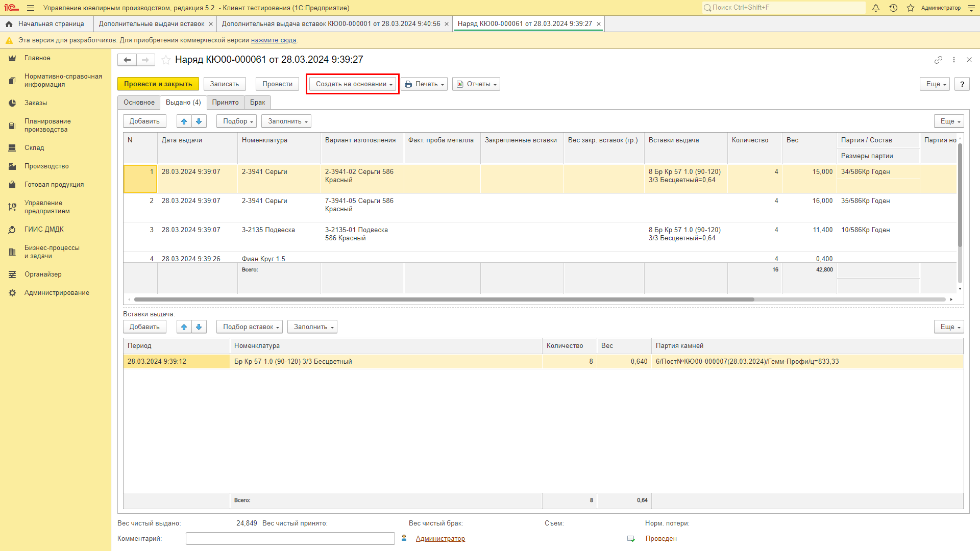Move row up in Выдано table
This screenshot has height=551, width=980.
click(x=184, y=121)
